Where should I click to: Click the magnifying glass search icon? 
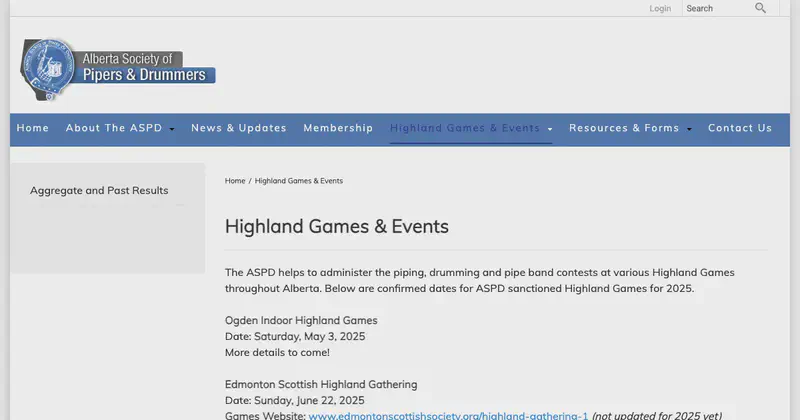pyautogui.click(x=760, y=8)
